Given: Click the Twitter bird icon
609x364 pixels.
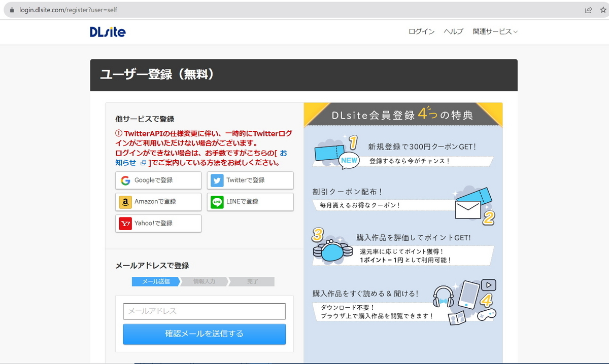Looking at the screenshot, I should coord(217,180).
